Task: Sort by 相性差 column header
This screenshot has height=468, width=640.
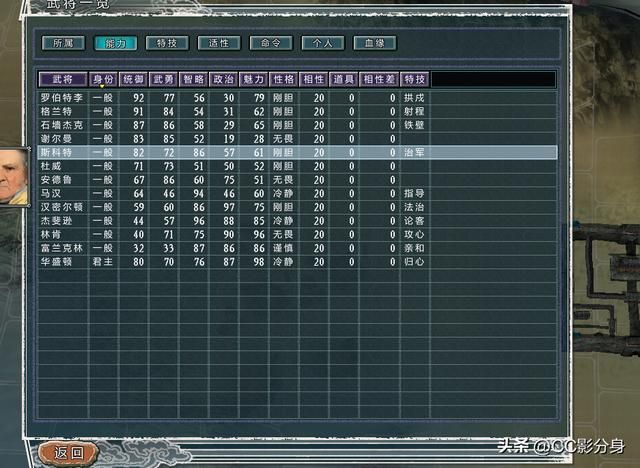Action: point(379,79)
